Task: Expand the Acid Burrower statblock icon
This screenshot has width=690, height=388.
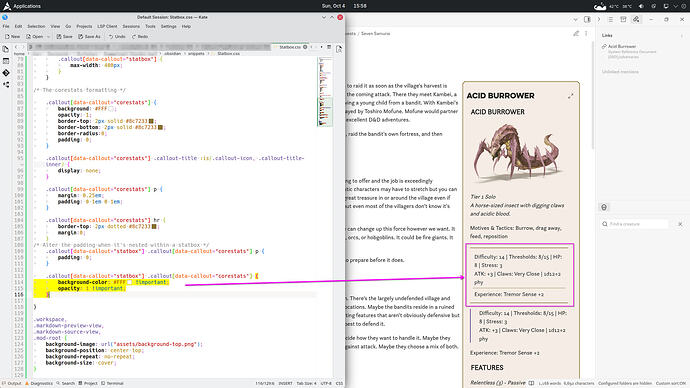Action: point(571,96)
